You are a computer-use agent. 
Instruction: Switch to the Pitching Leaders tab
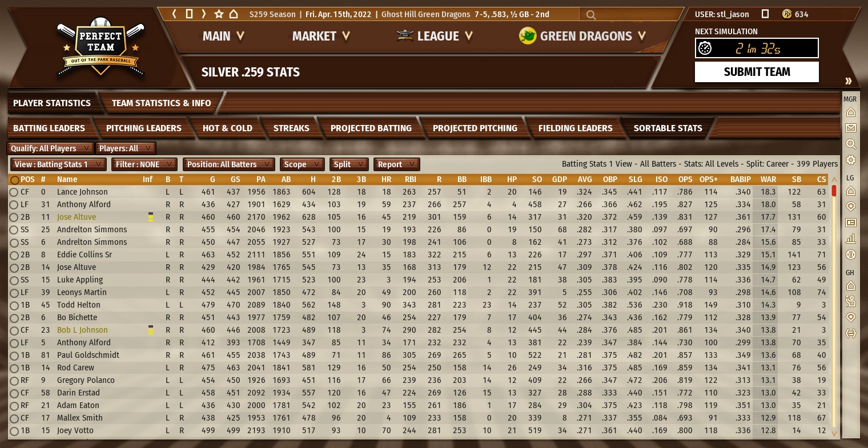pyautogui.click(x=143, y=128)
